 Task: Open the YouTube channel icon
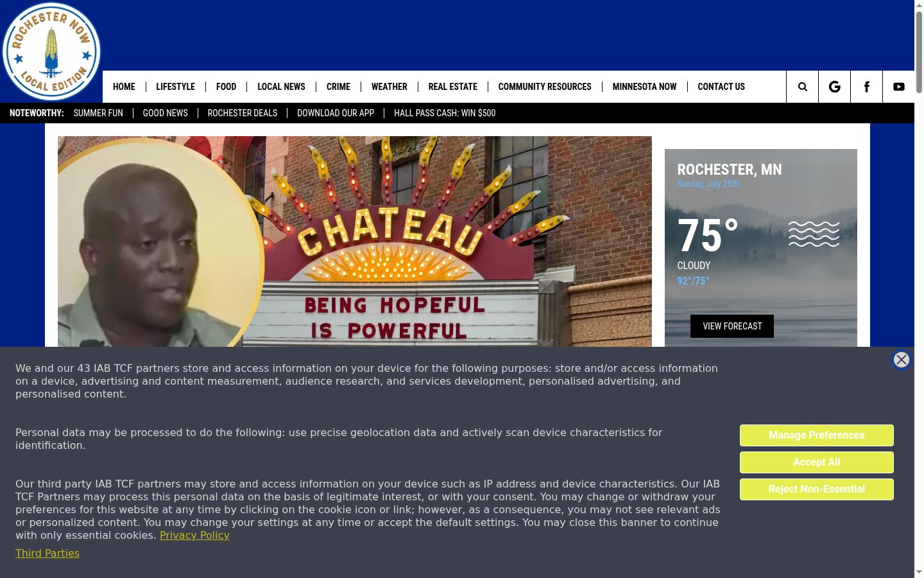pos(898,87)
